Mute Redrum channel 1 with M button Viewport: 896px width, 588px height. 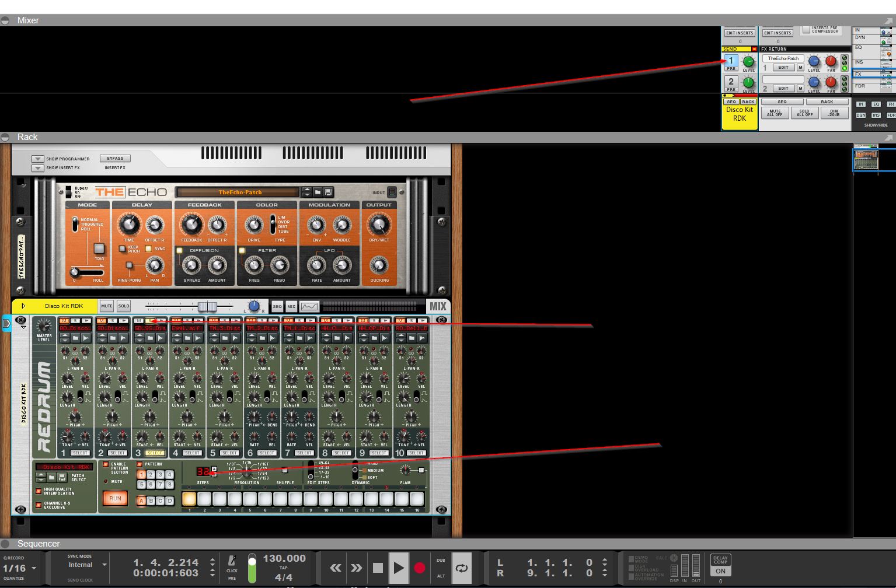pyautogui.click(x=64, y=321)
